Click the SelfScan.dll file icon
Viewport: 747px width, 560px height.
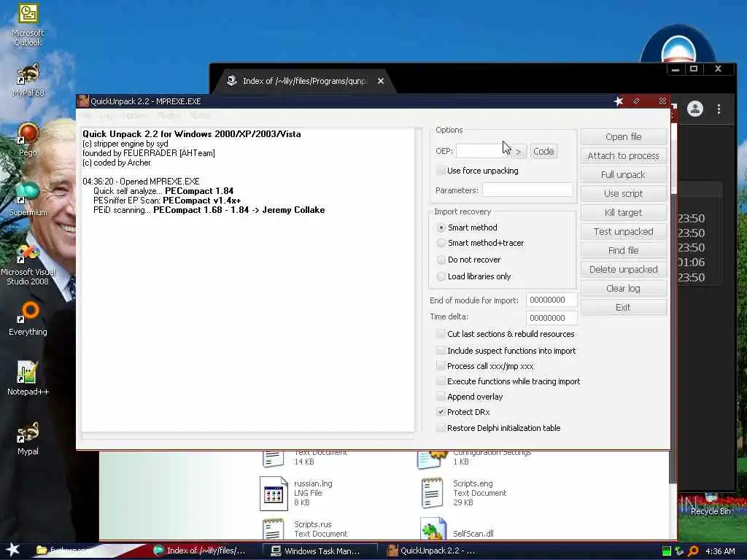[433, 529]
